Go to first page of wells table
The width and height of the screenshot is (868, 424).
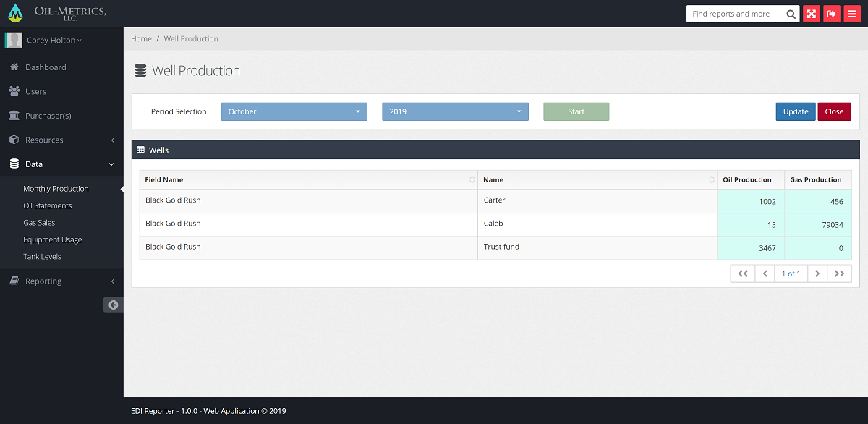pyautogui.click(x=742, y=274)
